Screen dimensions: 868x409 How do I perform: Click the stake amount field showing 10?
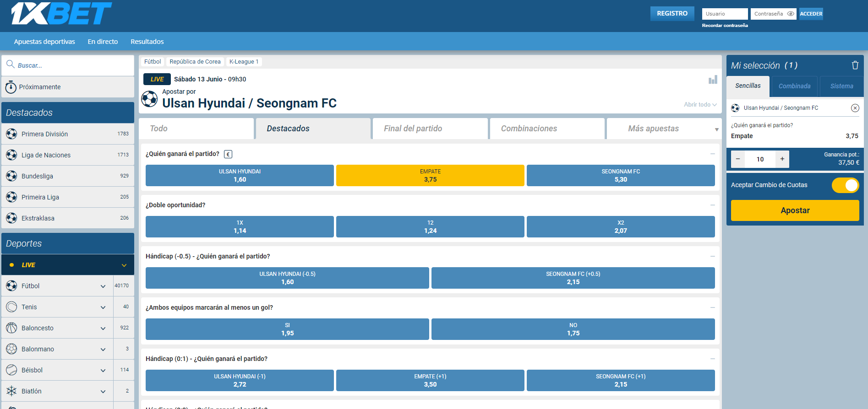(760, 159)
